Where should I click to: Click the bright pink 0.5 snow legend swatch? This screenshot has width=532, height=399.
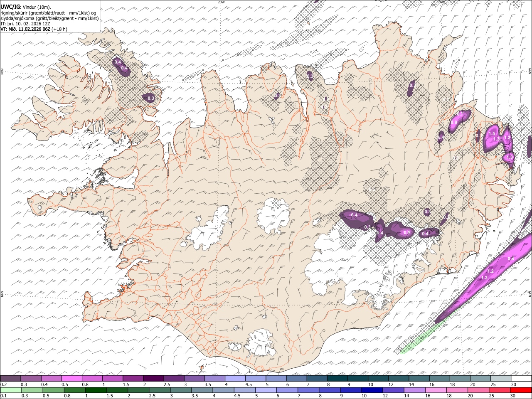(x=71, y=379)
